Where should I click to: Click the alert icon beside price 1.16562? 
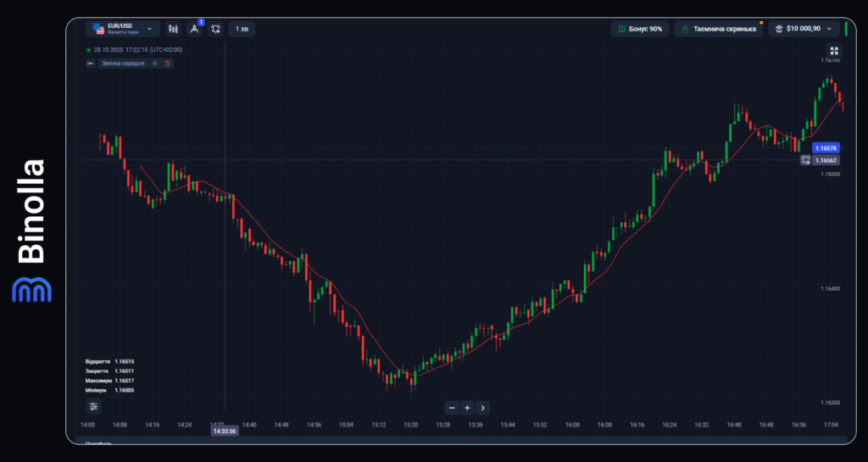click(x=805, y=160)
